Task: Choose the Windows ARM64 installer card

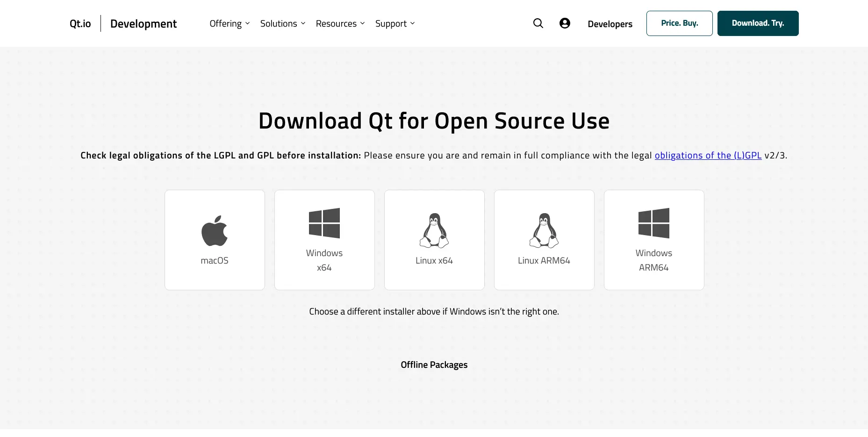Action: coord(654,240)
